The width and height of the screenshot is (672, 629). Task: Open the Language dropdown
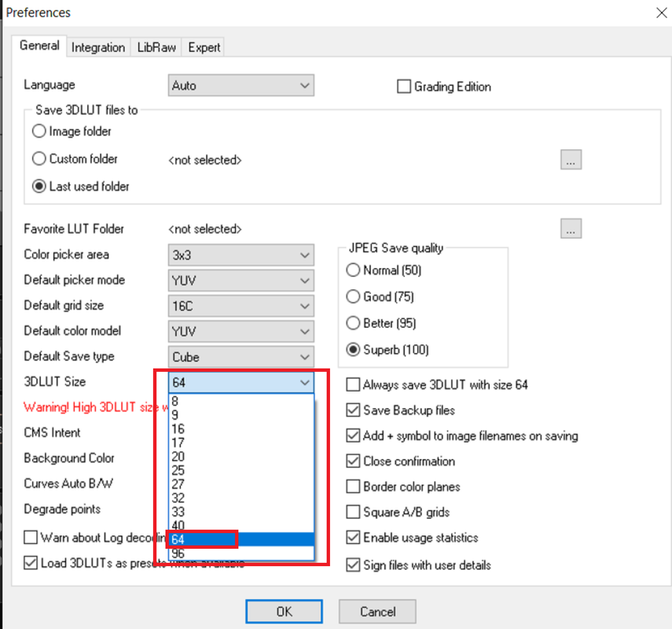point(241,86)
